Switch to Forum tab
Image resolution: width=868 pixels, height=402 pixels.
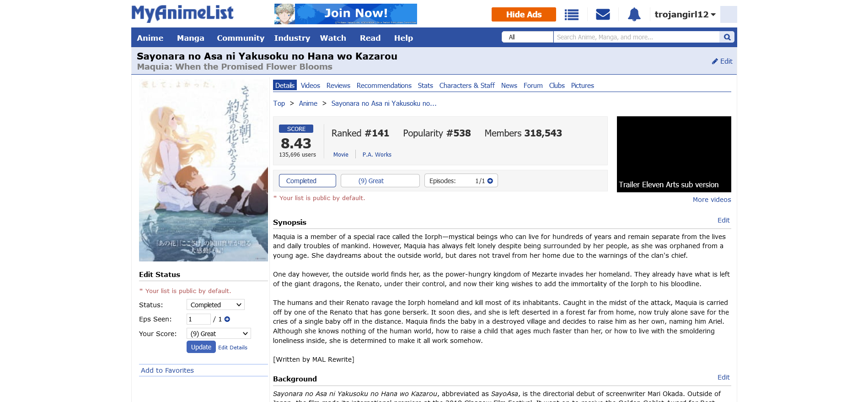533,86
